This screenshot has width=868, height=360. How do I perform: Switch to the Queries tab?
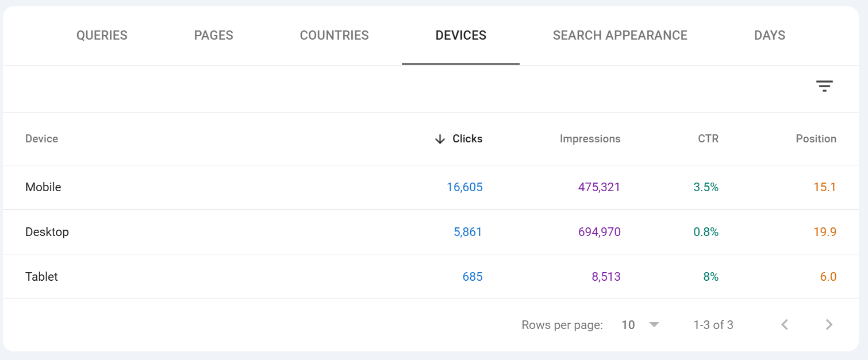[102, 36]
